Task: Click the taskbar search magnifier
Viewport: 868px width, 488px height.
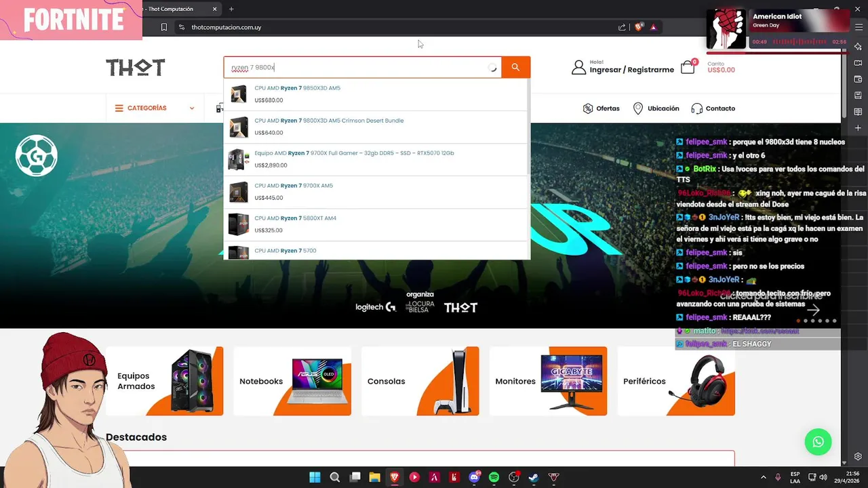Action: tap(335, 477)
